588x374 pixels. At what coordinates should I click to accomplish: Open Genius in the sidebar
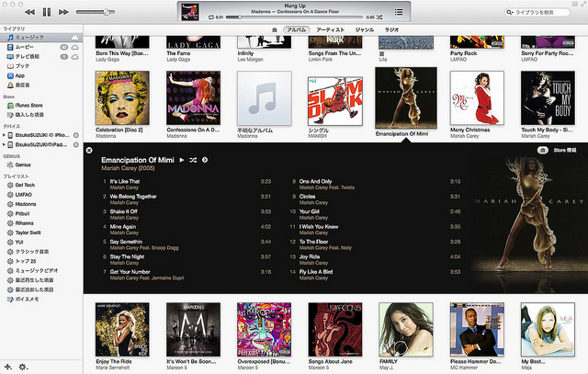[23, 164]
